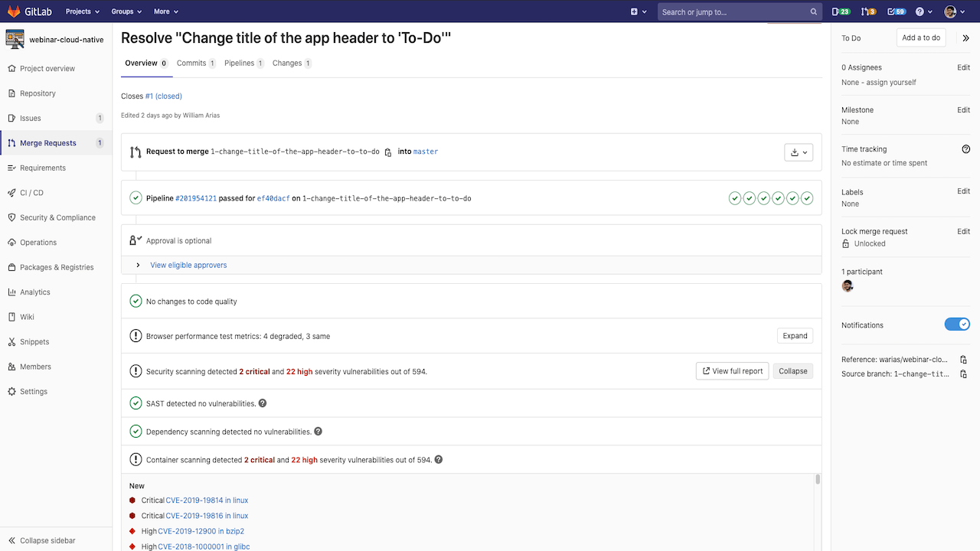Copy merge request reference from sidebar
The height and width of the screenshot is (551, 980).
point(964,360)
